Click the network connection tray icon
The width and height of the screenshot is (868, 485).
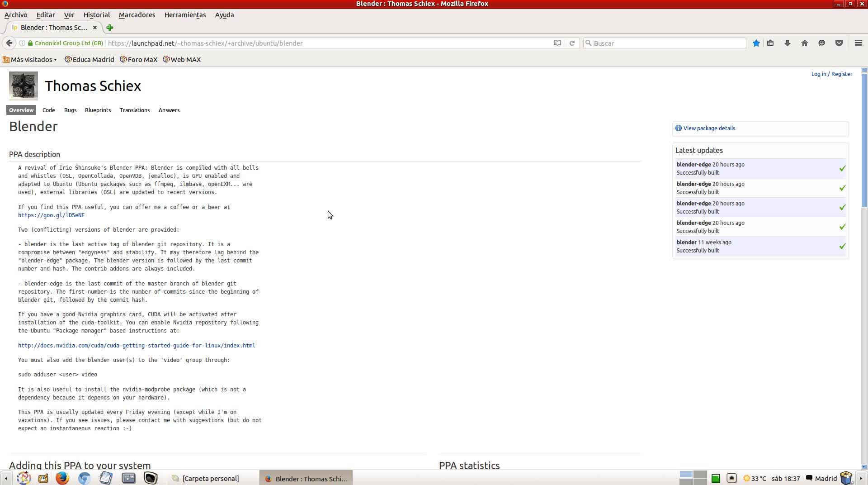pos(731,478)
